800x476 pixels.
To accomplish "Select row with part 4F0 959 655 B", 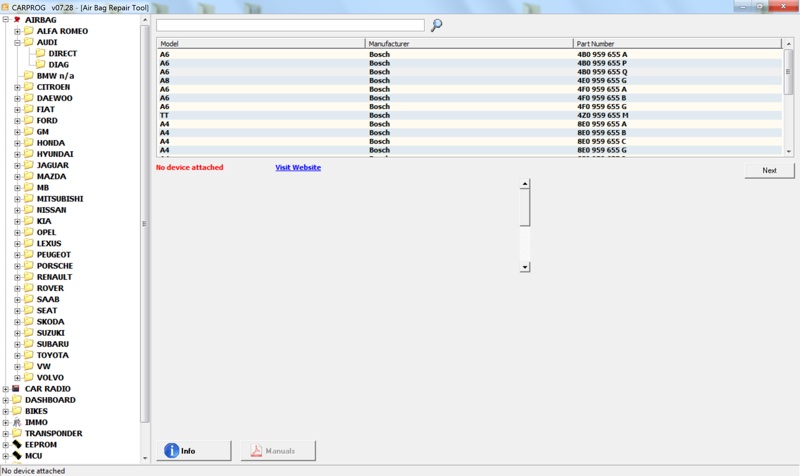I will coord(469,97).
